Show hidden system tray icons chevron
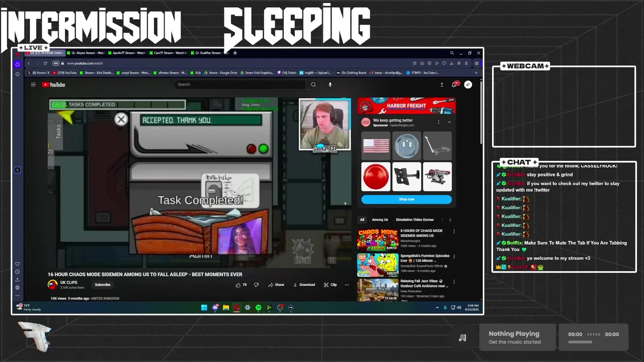This screenshot has width=644, height=362. (437, 307)
